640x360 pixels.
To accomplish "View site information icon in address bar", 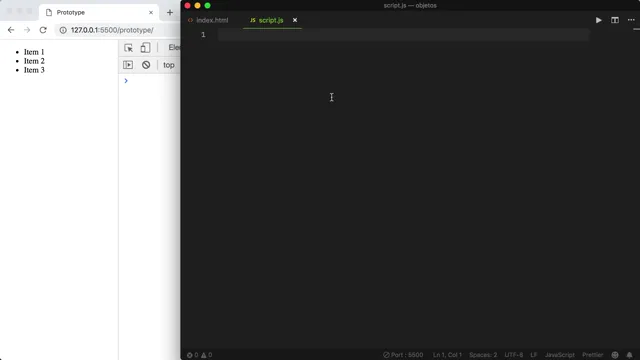I will point(63,30).
